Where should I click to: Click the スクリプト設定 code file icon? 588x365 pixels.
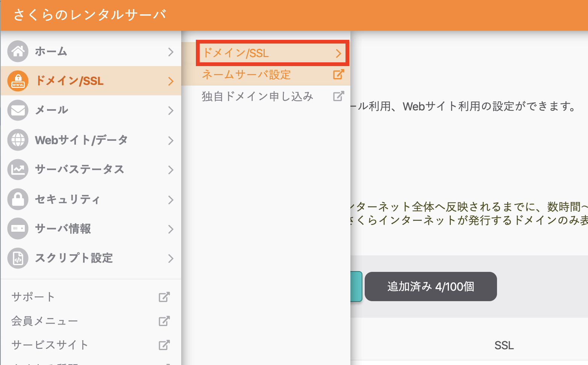click(18, 258)
